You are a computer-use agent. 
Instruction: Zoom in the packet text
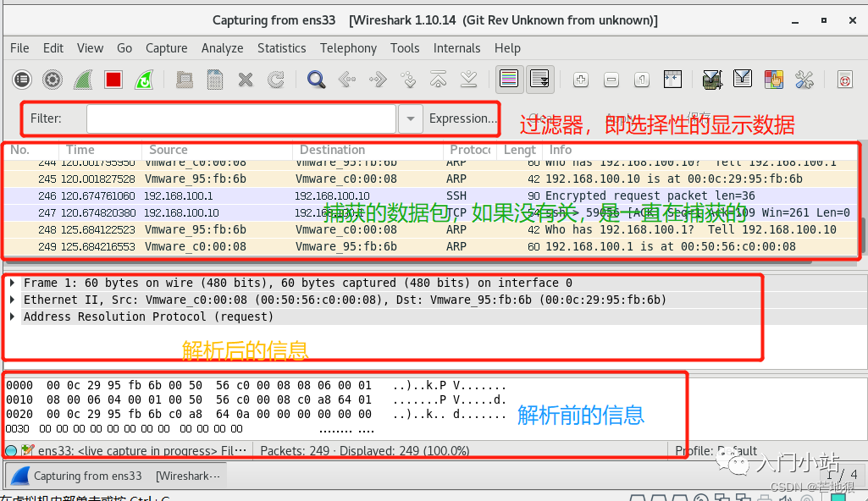581,80
